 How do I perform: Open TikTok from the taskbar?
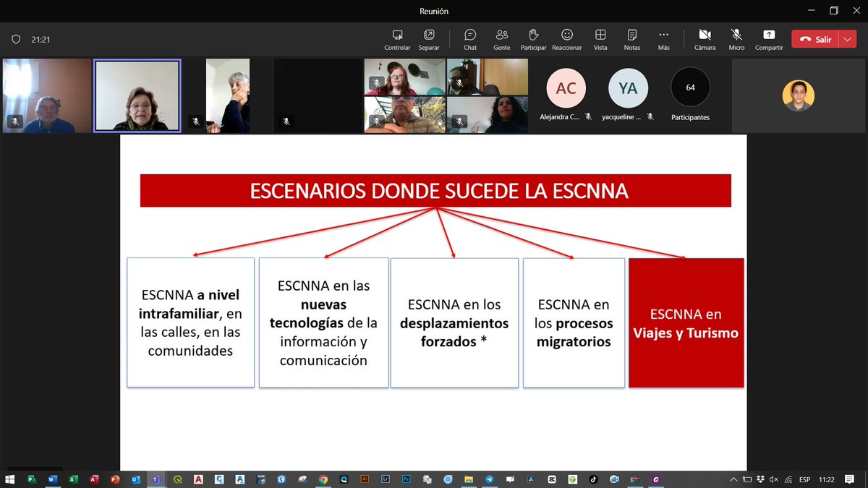pyautogui.click(x=593, y=479)
